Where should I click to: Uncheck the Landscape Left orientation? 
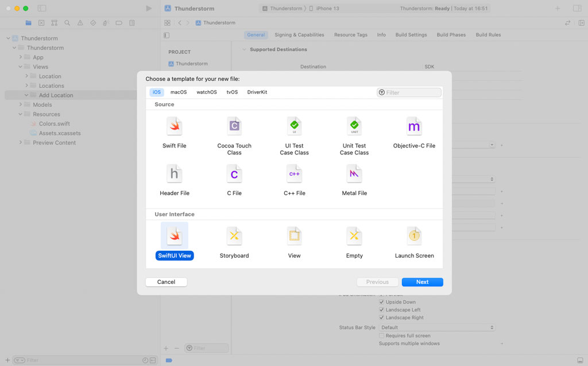point(381,309)
